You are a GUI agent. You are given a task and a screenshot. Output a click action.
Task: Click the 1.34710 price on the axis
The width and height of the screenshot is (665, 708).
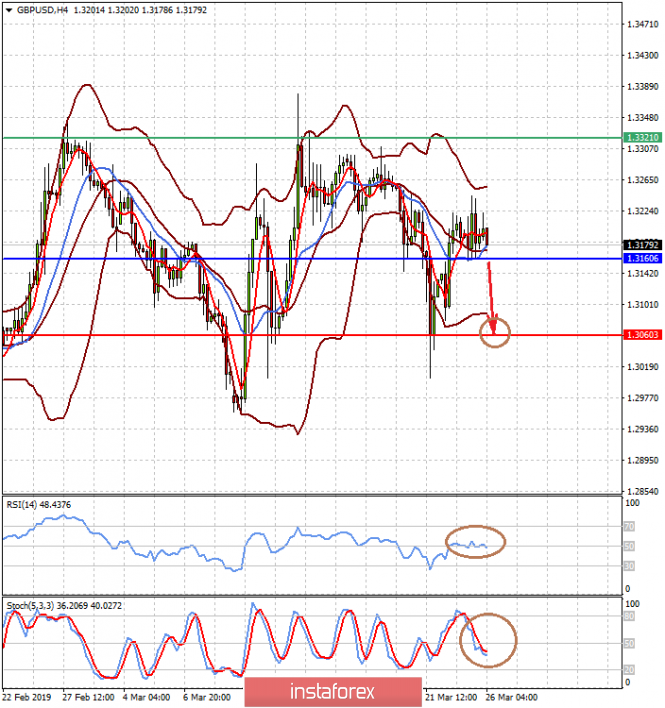[x=640, y=23]
